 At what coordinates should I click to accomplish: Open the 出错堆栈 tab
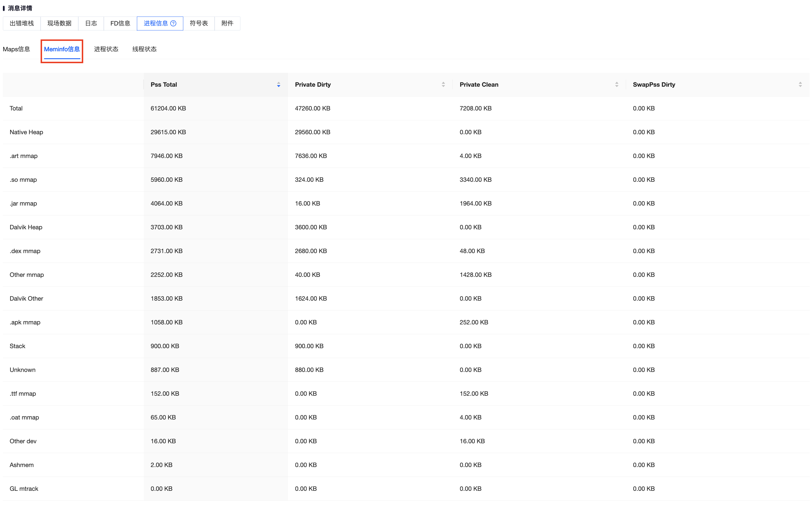click(x=22, y=23)
